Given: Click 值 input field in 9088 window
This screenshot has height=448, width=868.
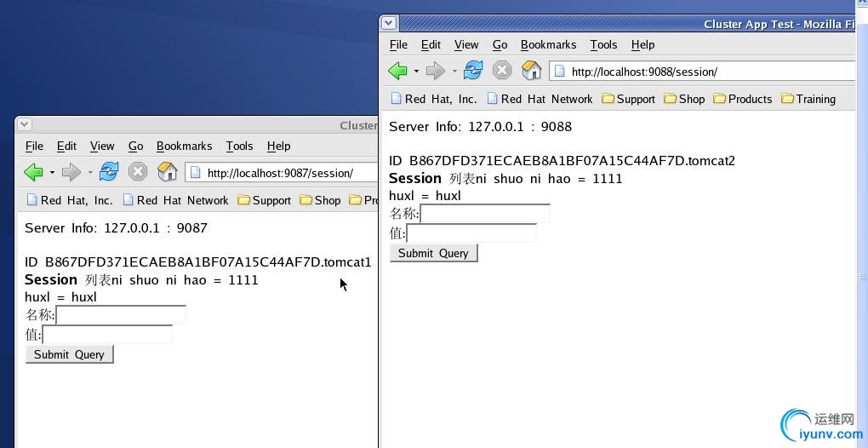Looking at the screenshot, I should click(471, 233).
